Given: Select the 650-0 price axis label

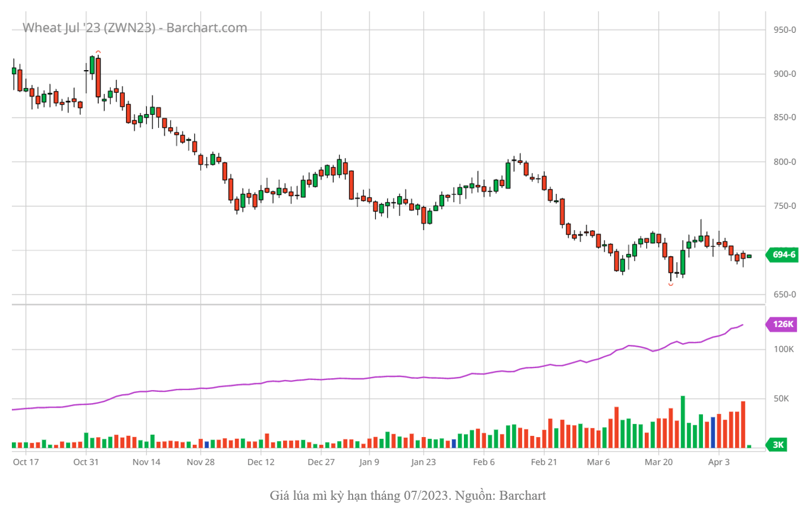Looking at the screenshot, I should pos(785,295).
